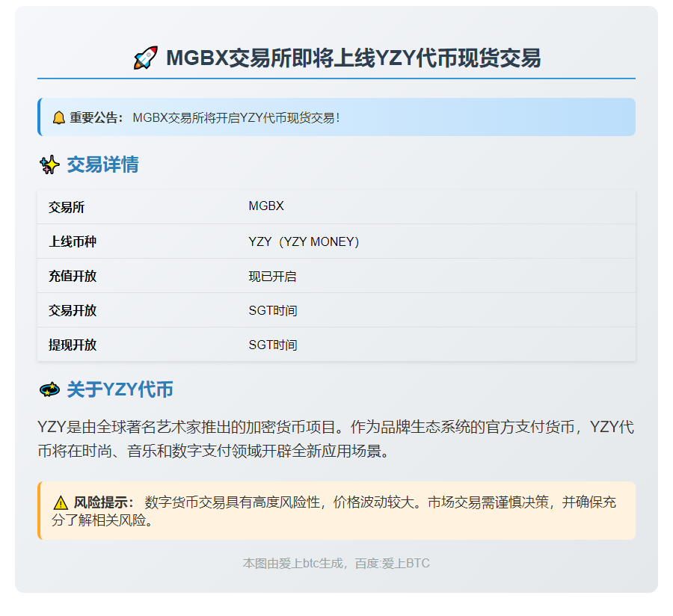Switch to the 关于YZY代币 section
Screen dimensions: 673x616
tap(120, 389)
